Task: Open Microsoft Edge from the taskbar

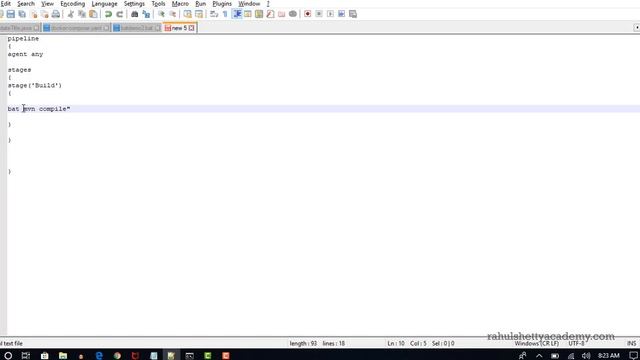Action: [99, 356]
